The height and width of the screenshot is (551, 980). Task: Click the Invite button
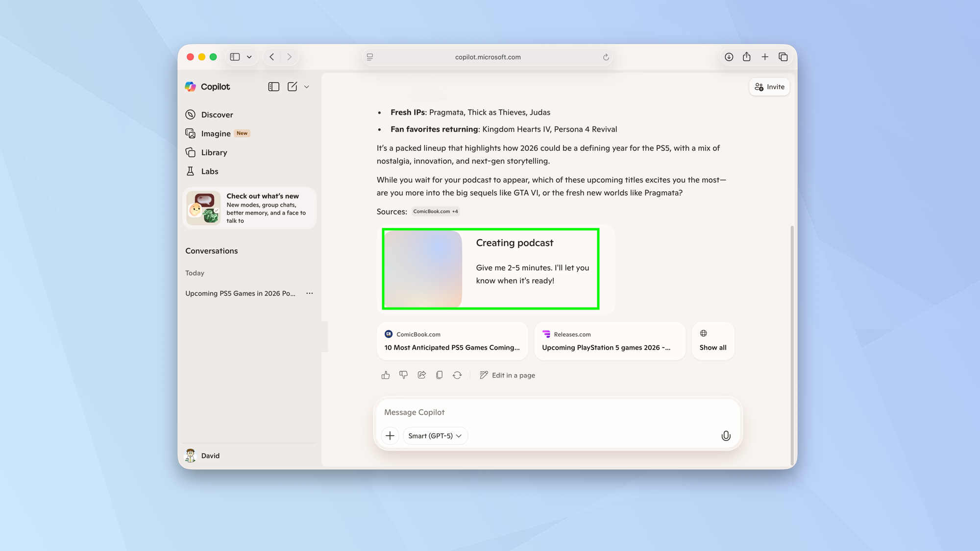[x=769, y=87]
